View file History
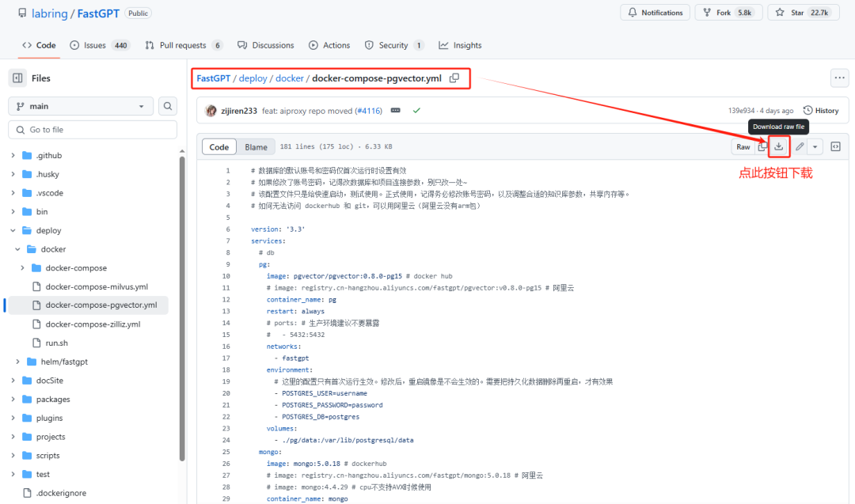This screenshot has width=855, height=504. 821,111
